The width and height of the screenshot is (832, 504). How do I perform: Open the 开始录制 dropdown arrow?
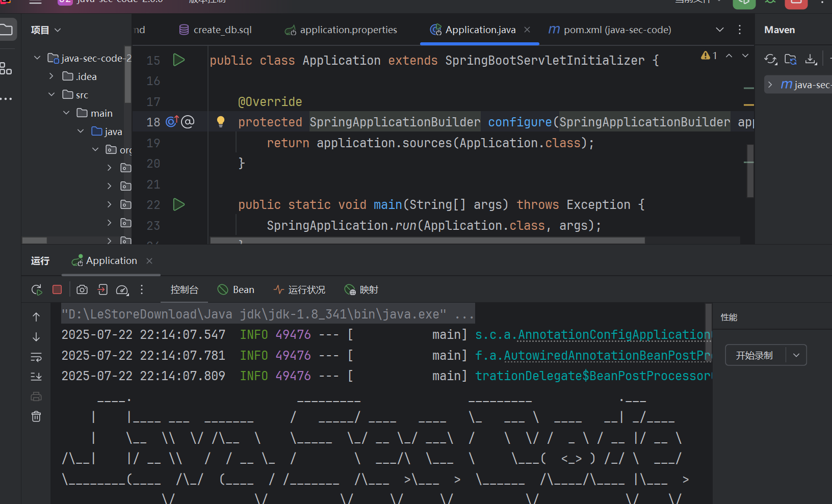coord(796,355)
